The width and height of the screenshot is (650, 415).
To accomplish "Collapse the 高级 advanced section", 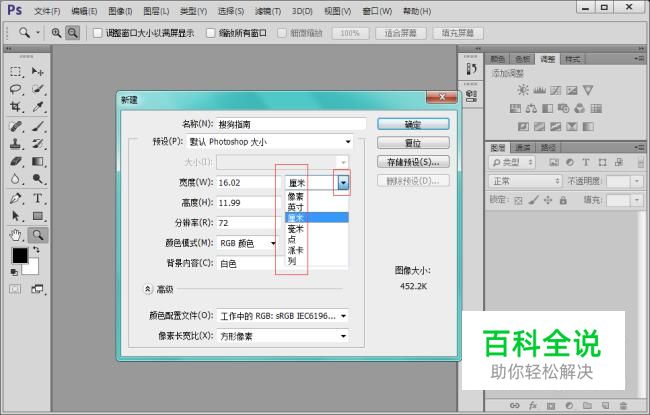I will 148,289.
